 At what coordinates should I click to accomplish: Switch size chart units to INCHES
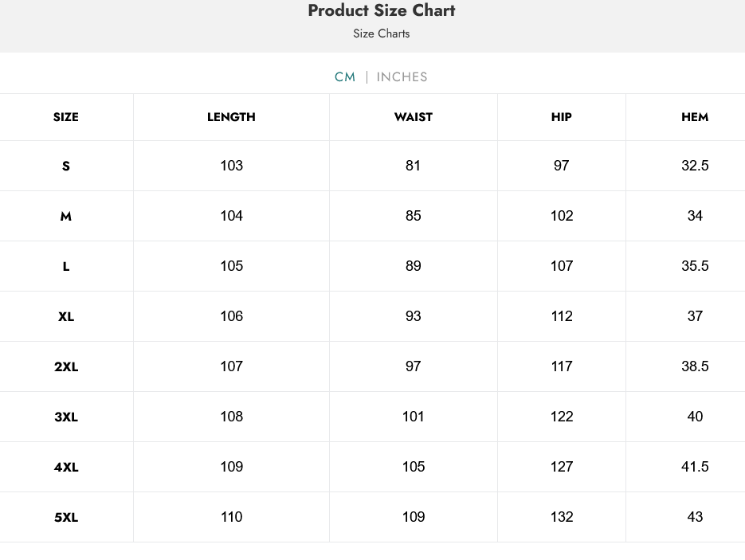(402, 77)
